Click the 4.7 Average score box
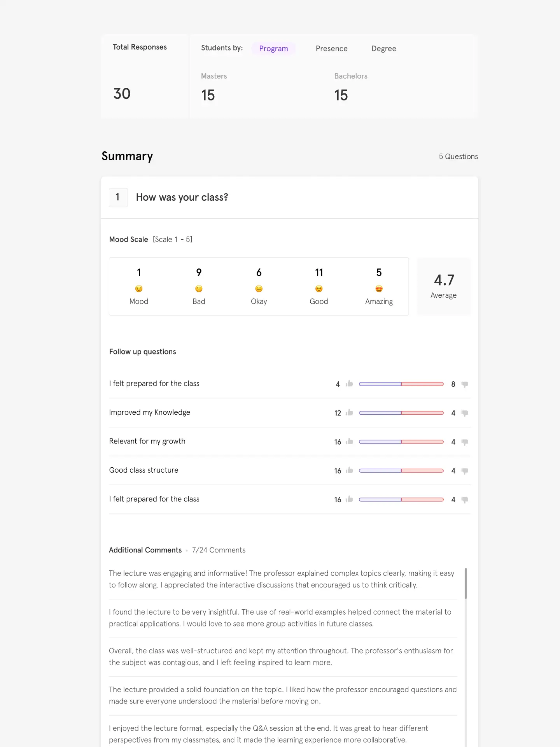The height and width of the screenshot is (747, 560). (x=444, y=286)
